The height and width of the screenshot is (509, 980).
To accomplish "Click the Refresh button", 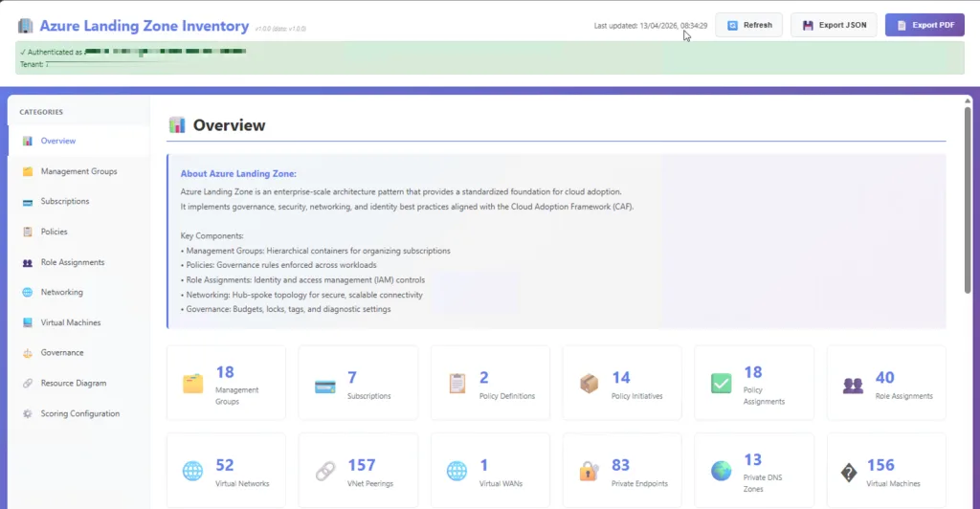I will coord(748,25).
